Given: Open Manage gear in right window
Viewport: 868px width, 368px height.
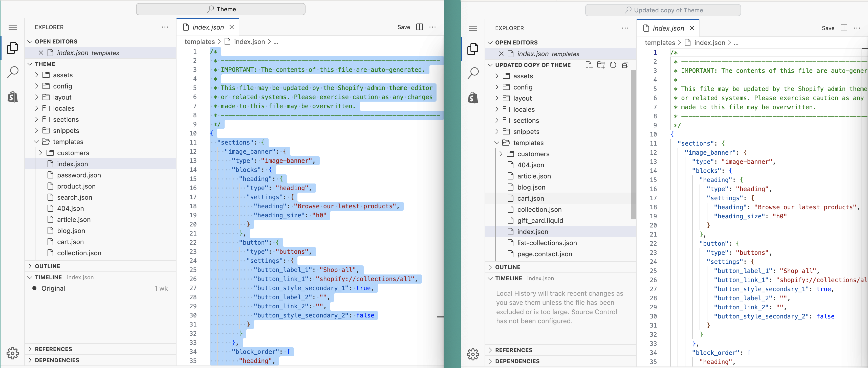Looking at the screenshot, I should (x=473, y=354).
